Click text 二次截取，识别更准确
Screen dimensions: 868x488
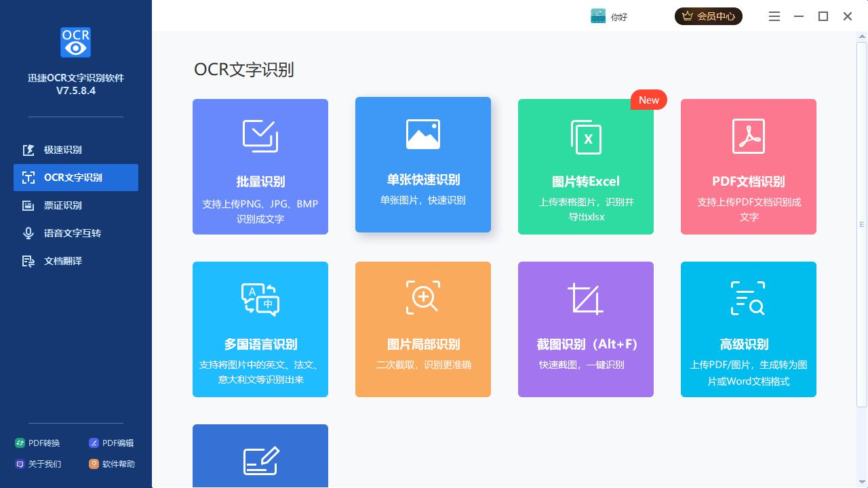click(x=423, y=365)
